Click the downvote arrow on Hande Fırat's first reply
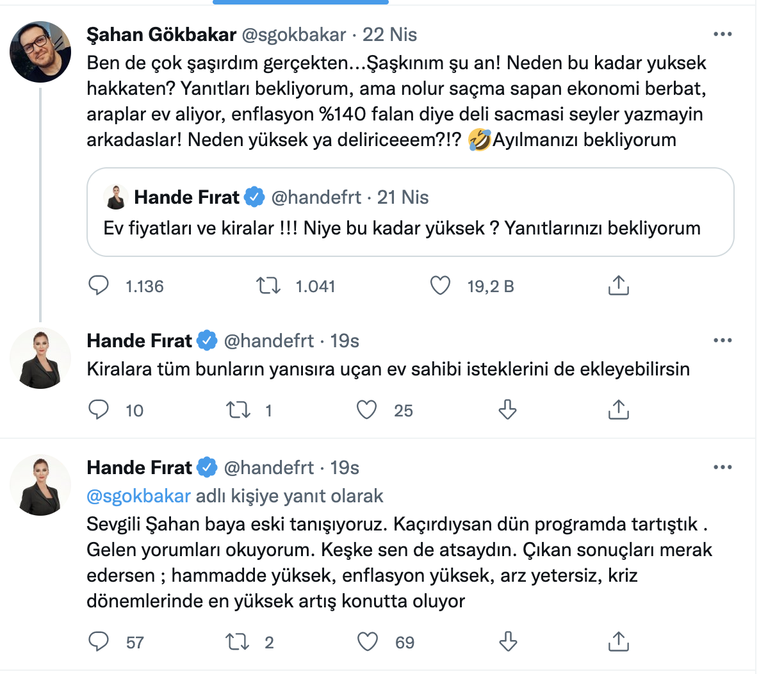The width and height of the screenshot is (784, 674). pyautogui.click(x=507, y=409)
